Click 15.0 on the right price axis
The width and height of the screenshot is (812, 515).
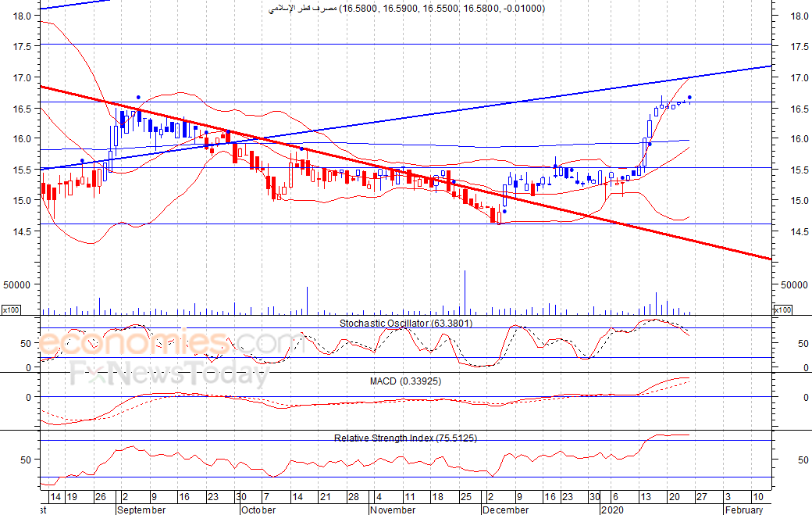[x=800, y=201]
